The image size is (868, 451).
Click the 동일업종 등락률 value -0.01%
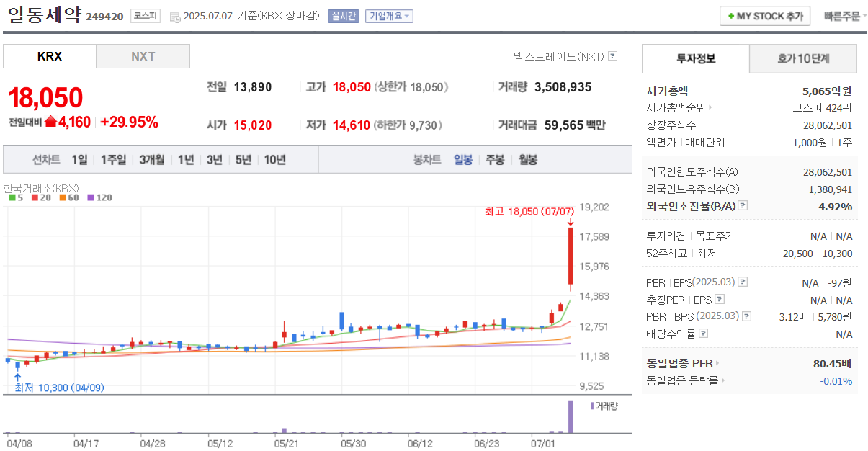[x=836, y=380]
